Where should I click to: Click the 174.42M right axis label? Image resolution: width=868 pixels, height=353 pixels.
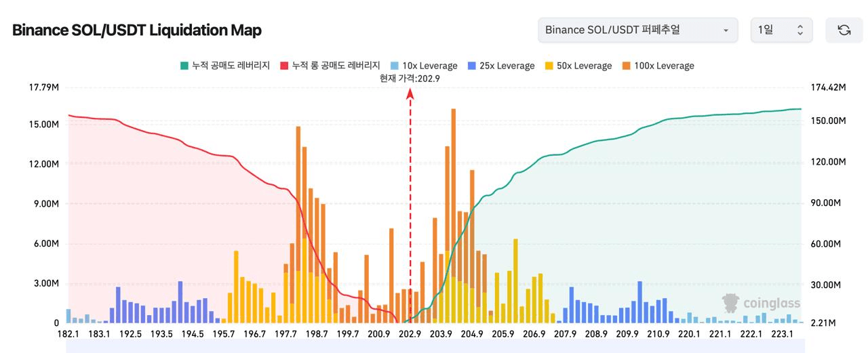pos(828,87)
